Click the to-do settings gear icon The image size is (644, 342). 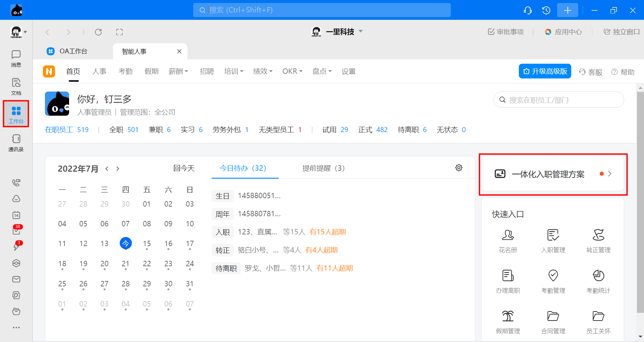coord(459,168)
